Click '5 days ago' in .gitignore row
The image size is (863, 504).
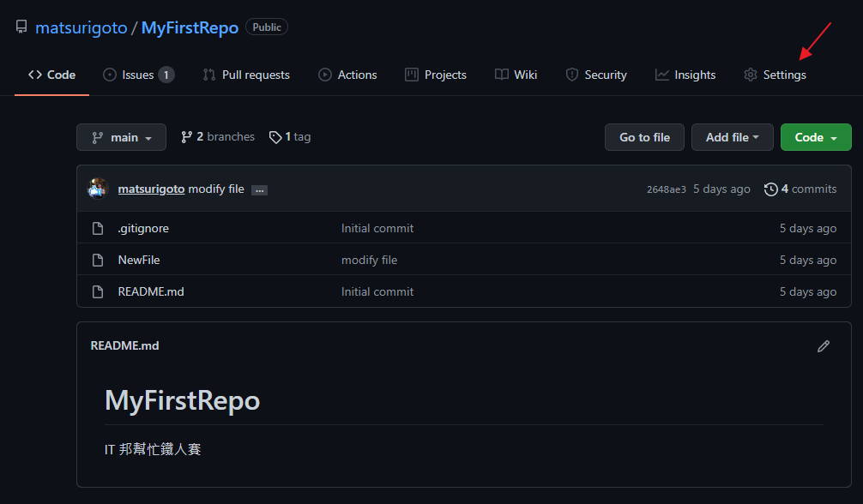[x=808, y=228]
